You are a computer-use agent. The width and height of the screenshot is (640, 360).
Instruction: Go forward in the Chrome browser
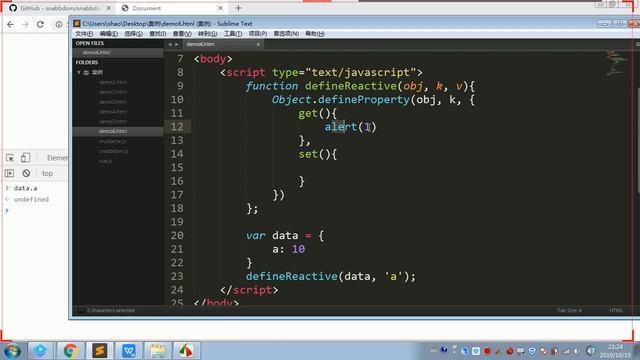click(x=25, y=24)
